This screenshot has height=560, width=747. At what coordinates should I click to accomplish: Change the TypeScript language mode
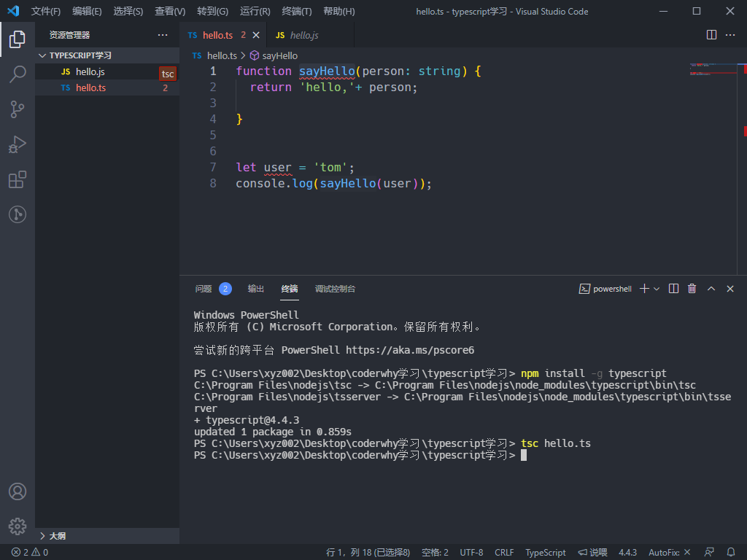[546, 553]
